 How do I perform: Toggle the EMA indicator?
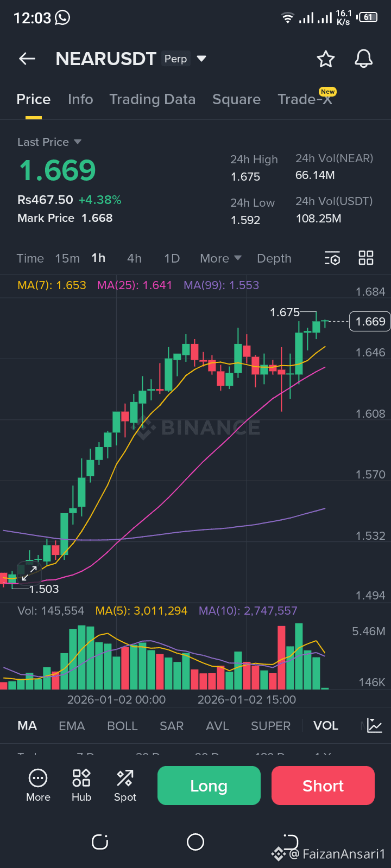72,726
